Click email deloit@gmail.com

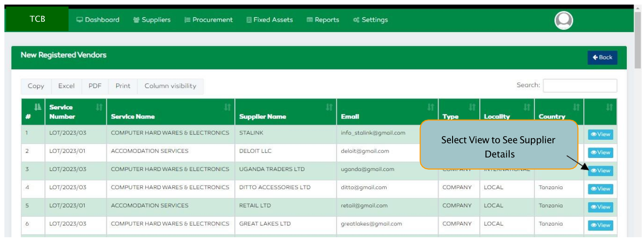(365, 151)
